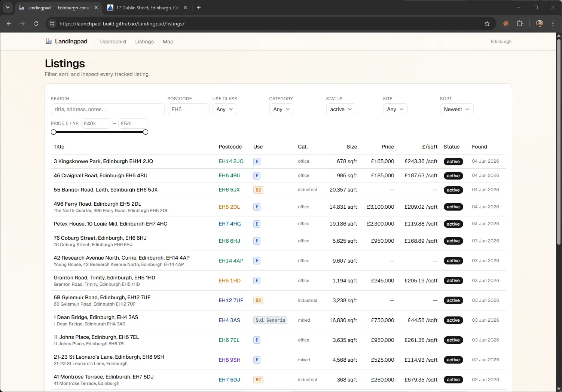
Task: Close the 17 Dublin Street tab
Action: [x=185, y=7]
